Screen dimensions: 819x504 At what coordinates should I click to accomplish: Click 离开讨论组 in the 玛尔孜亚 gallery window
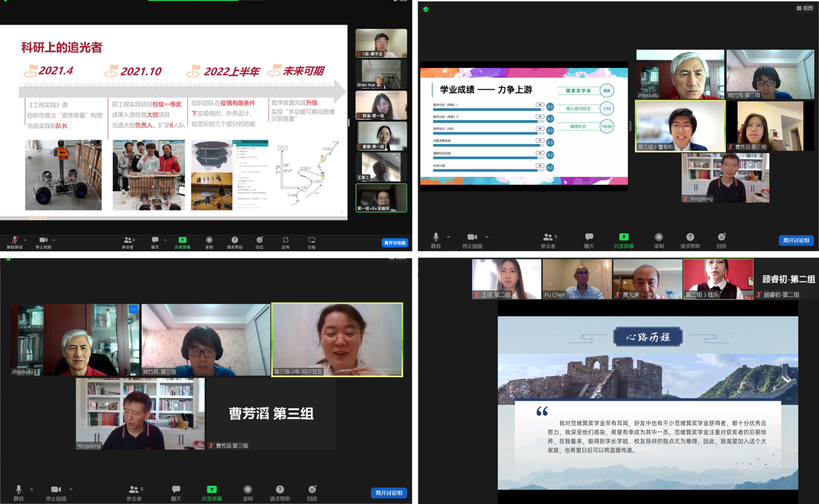pos(389,493)
